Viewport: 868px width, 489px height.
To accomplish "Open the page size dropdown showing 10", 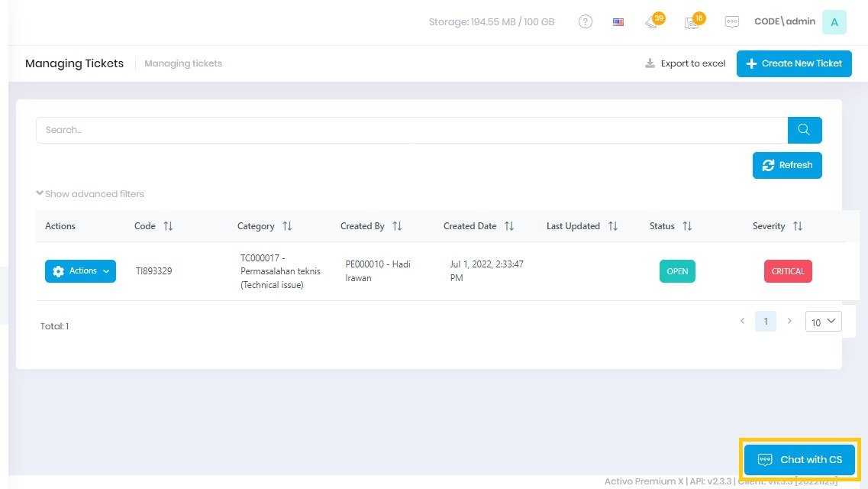I will (x=823, y=322).
